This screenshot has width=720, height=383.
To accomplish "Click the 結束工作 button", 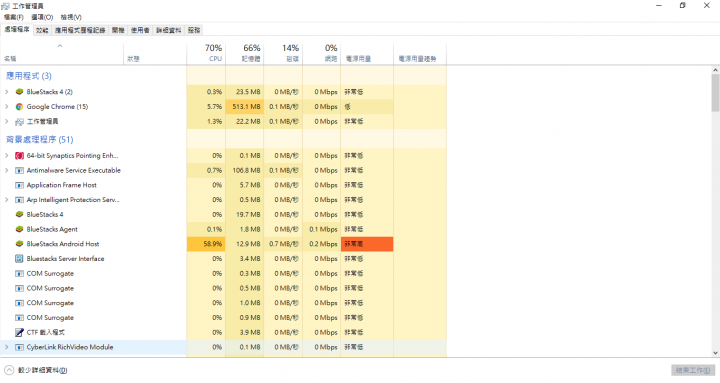I will coord(693,370).
